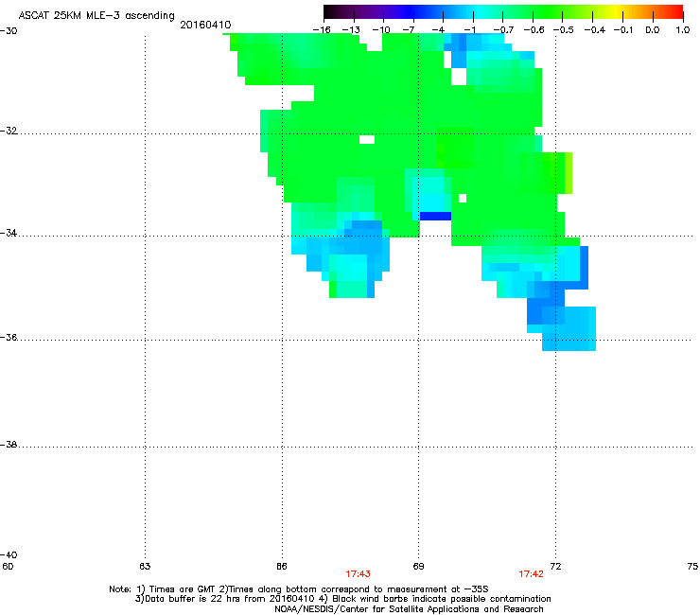Click the colorbar label -0.4

coord(595,30)
